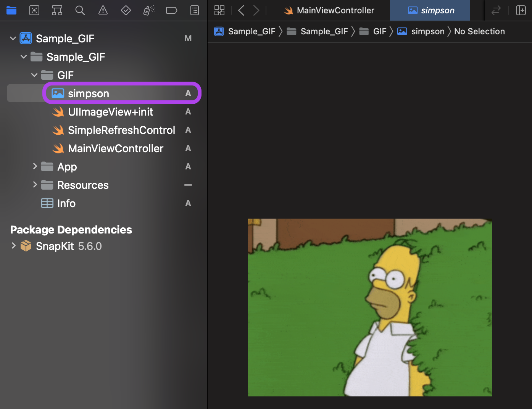This screenshot has height=409, width=532.
Task: Collapse the Sample_GIF project root
Action: coord(13,38)
